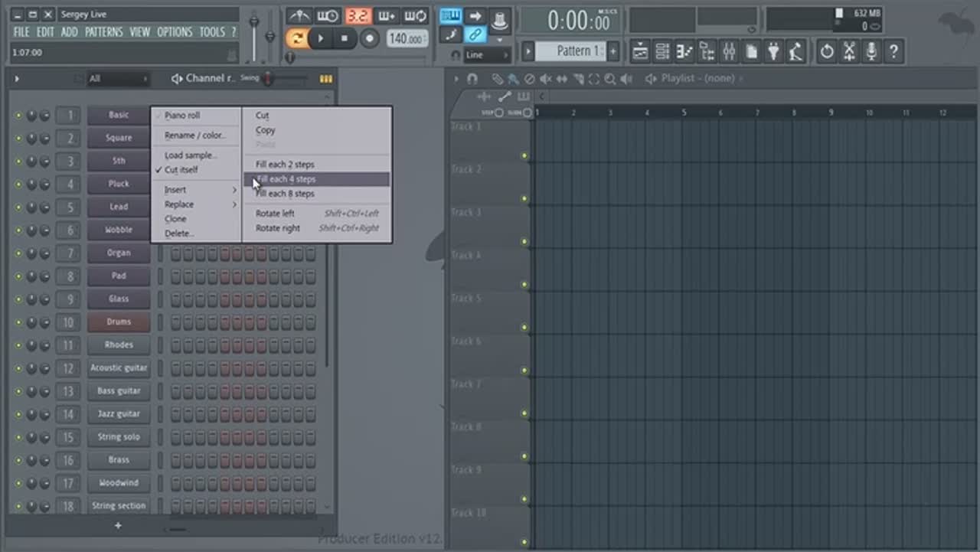
Task: Toggle song/pattern mode button
Action: click(297, 38)
